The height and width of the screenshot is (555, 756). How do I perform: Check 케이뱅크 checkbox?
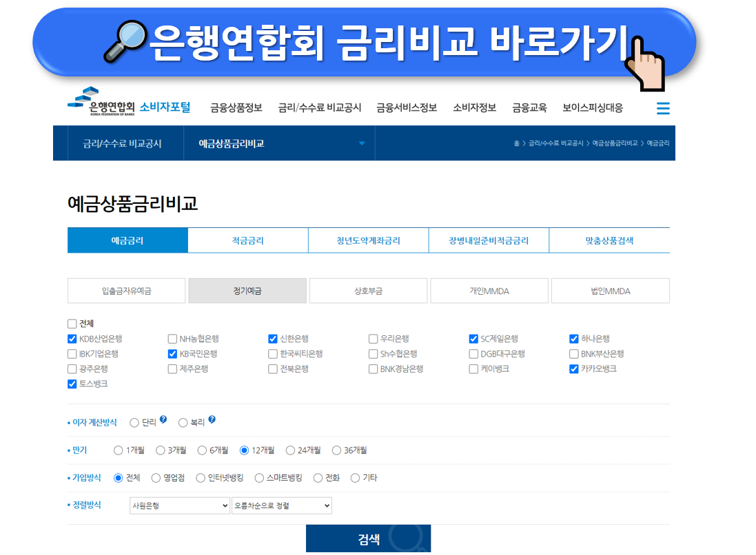[473, 369]
